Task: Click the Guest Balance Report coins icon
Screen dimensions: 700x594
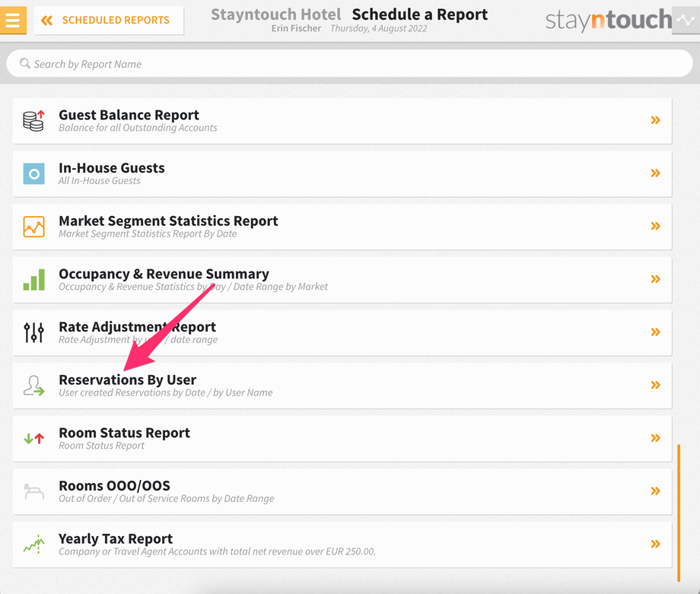Action: coord(34,120)
